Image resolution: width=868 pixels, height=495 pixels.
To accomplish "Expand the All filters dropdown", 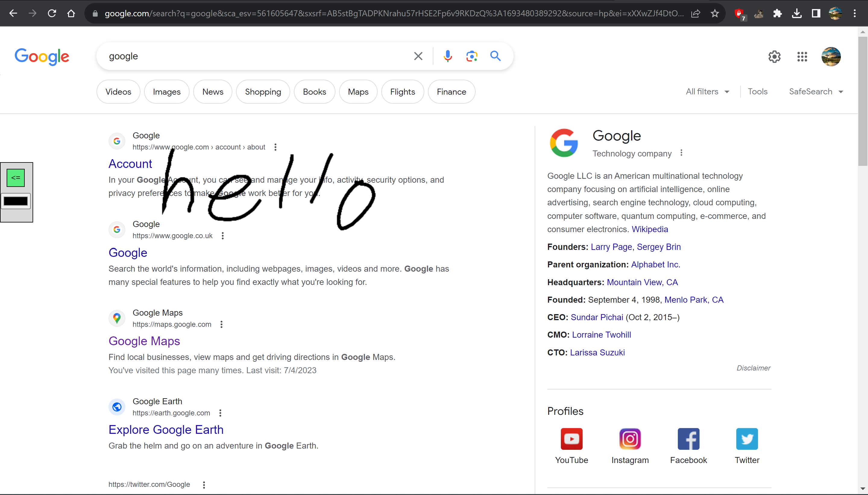I will click(x=707, y=91).
